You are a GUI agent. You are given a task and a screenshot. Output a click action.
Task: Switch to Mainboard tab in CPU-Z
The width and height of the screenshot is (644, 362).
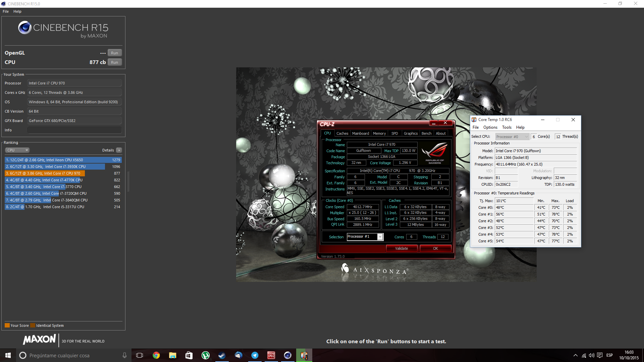[x=361, y=133]
